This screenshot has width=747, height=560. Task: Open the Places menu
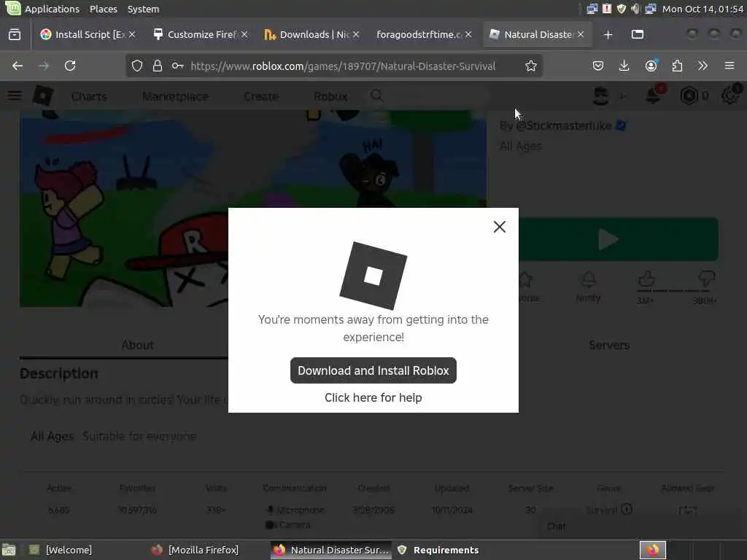[x=104, y=9]
